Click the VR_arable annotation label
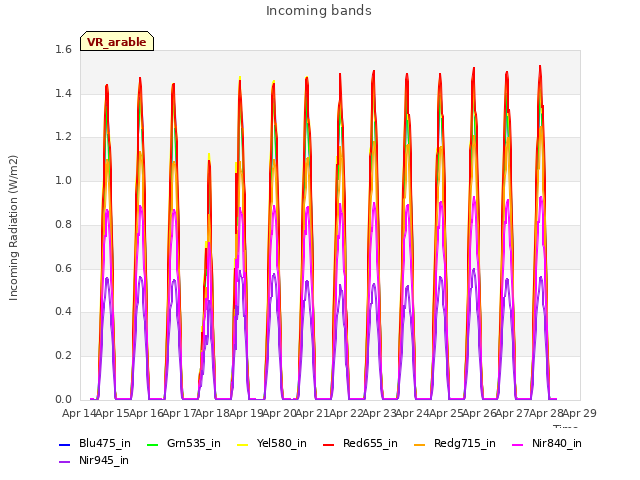Screen dimensions: 640x480 coord(117,41)
